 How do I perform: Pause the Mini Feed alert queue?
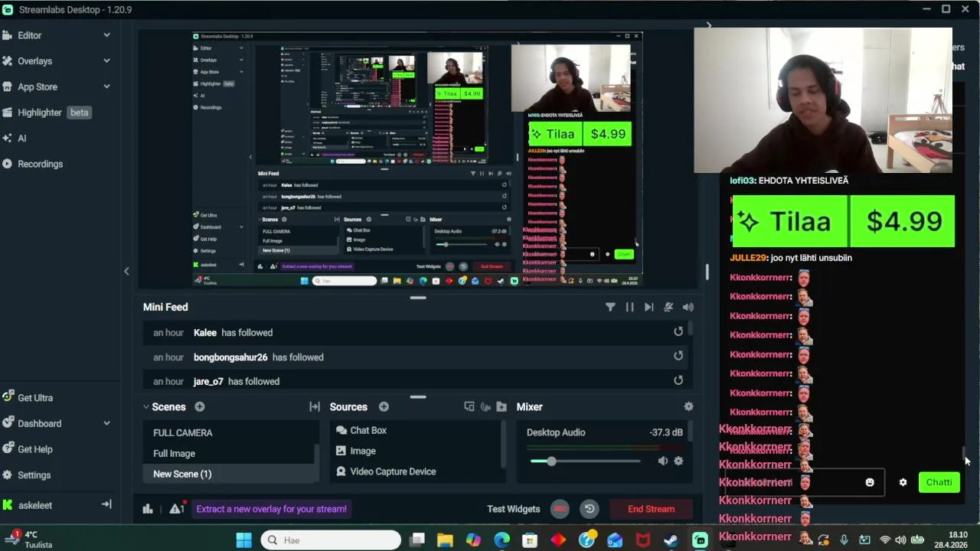629,307
